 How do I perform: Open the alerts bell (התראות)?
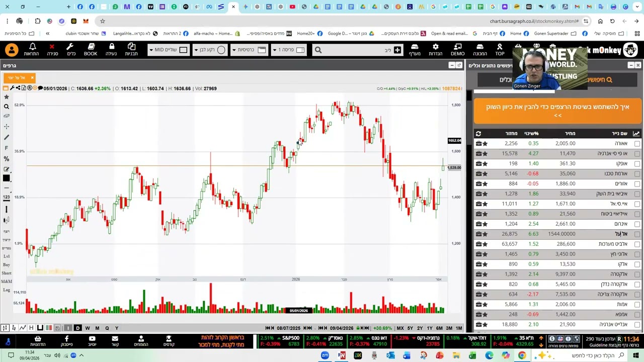click(x=31, y=49)
